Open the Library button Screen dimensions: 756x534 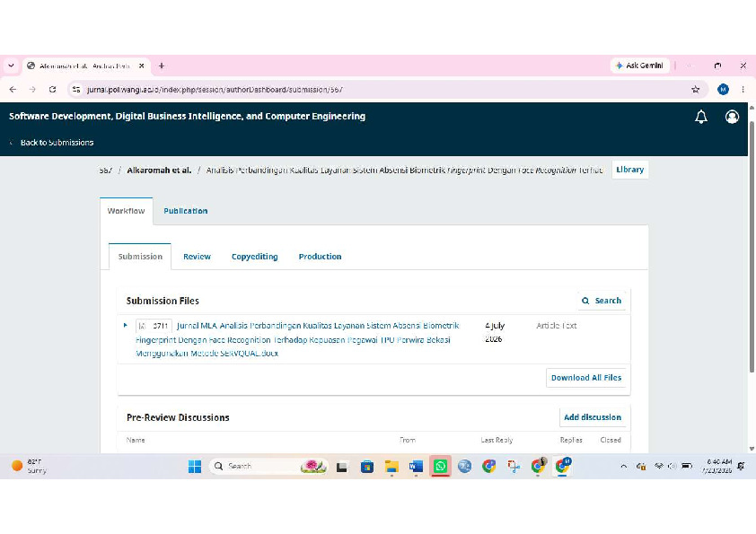tap(629, 170)
